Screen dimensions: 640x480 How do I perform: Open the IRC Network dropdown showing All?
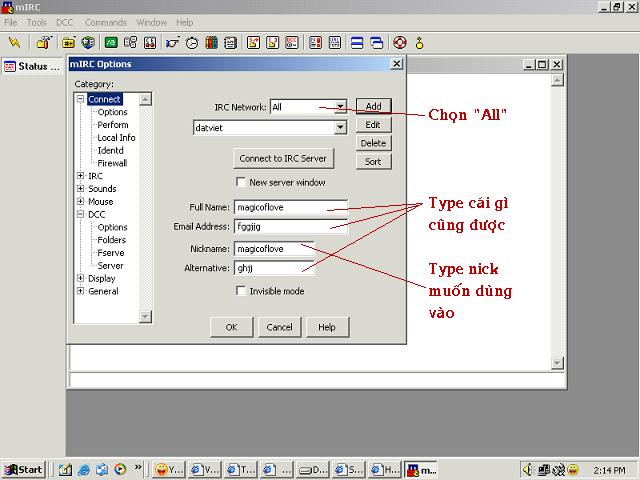pos(340,107)
